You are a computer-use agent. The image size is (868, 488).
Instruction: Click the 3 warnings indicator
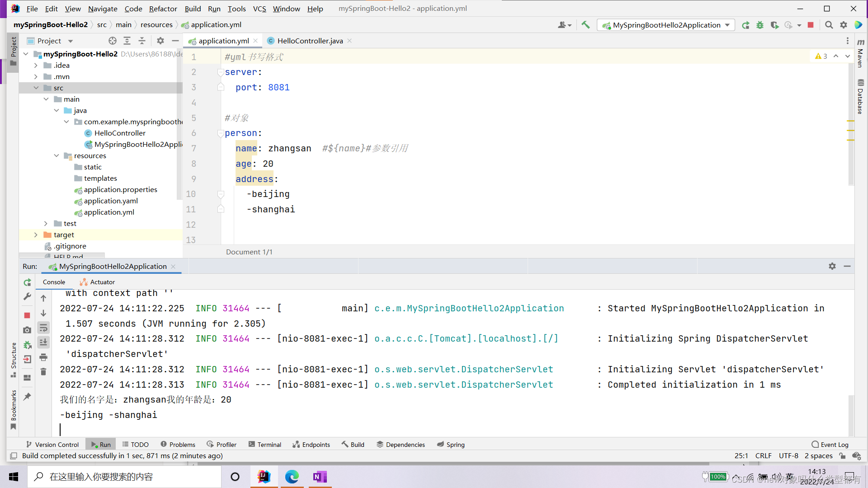[821, 56]
